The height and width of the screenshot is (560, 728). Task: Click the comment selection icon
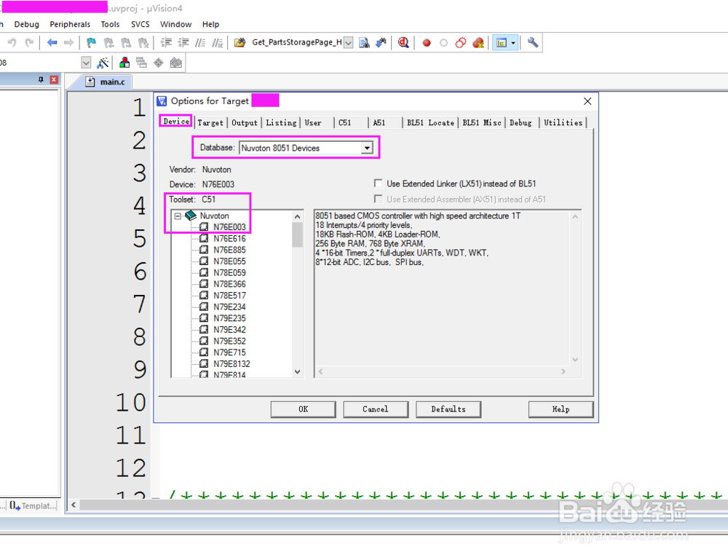point(200,43)
